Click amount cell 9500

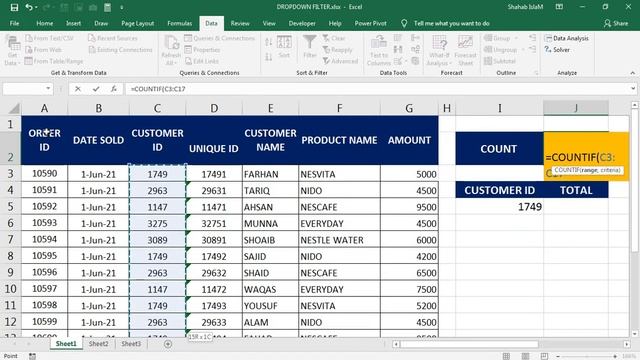[409, 207]
